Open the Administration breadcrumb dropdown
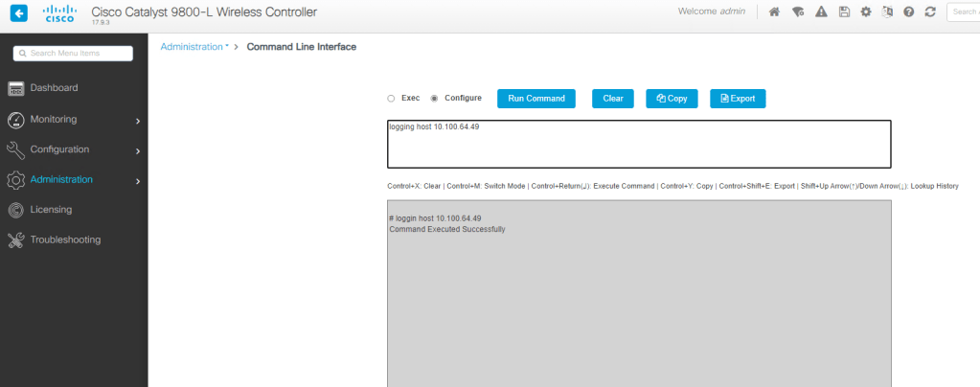Viewport: 980px width, 387px height. click(x=194, y=47)
